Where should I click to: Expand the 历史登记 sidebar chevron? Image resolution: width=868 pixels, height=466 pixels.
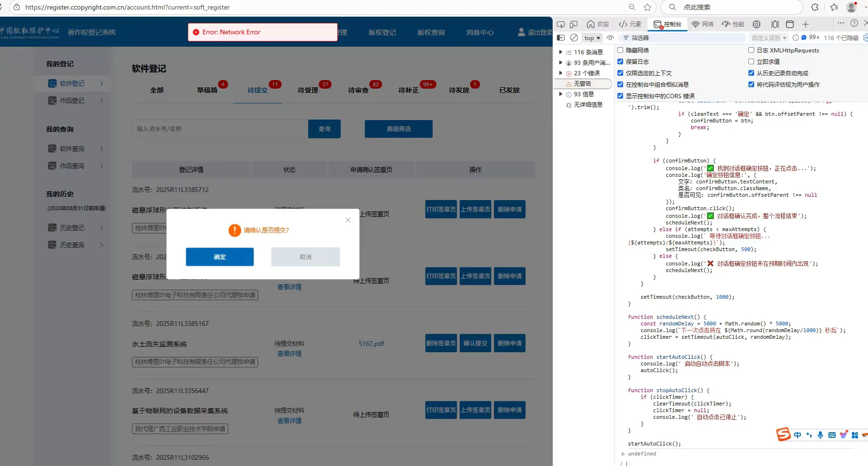click(x=101, y=228)
